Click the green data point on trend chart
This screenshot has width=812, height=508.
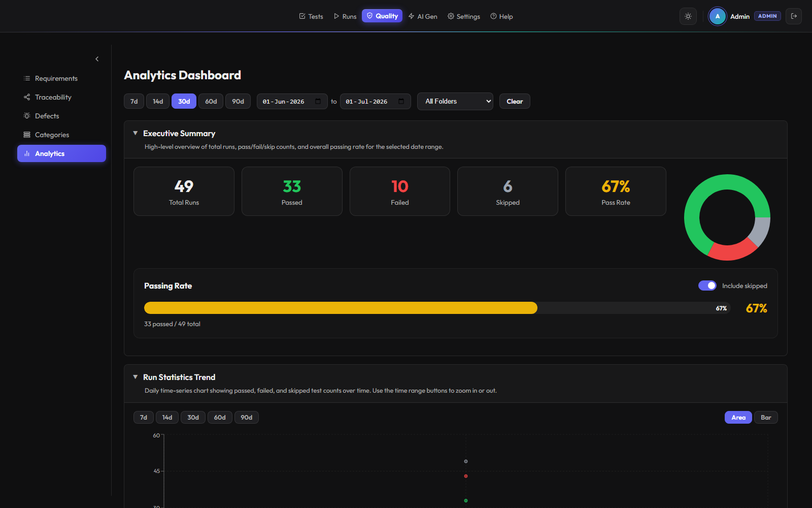(466, 501)
